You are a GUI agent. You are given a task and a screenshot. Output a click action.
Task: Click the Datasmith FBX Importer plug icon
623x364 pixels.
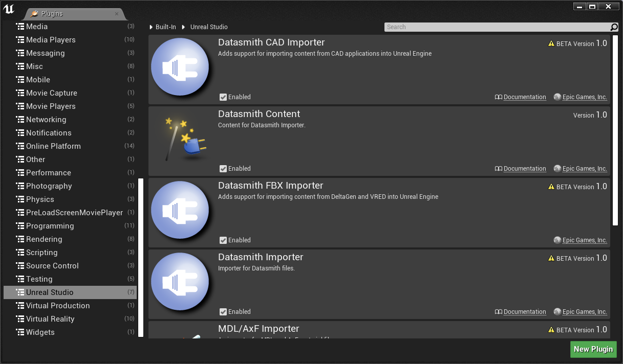180,210
